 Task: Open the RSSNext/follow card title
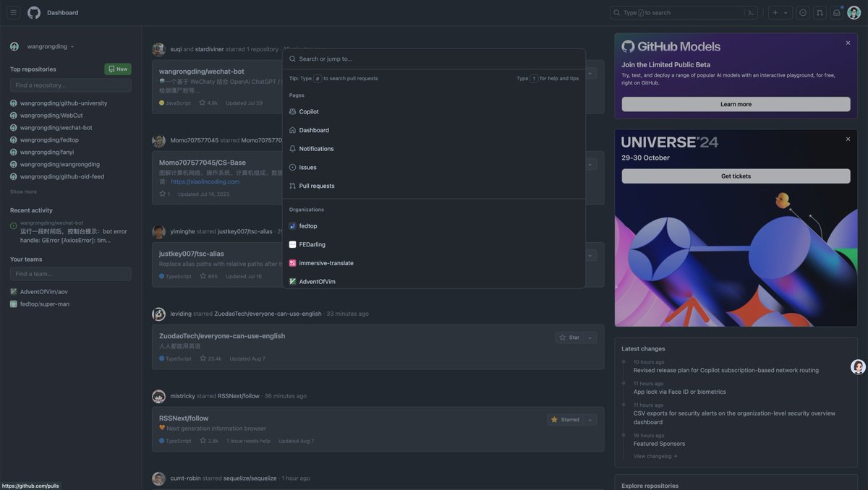(184, 418)
